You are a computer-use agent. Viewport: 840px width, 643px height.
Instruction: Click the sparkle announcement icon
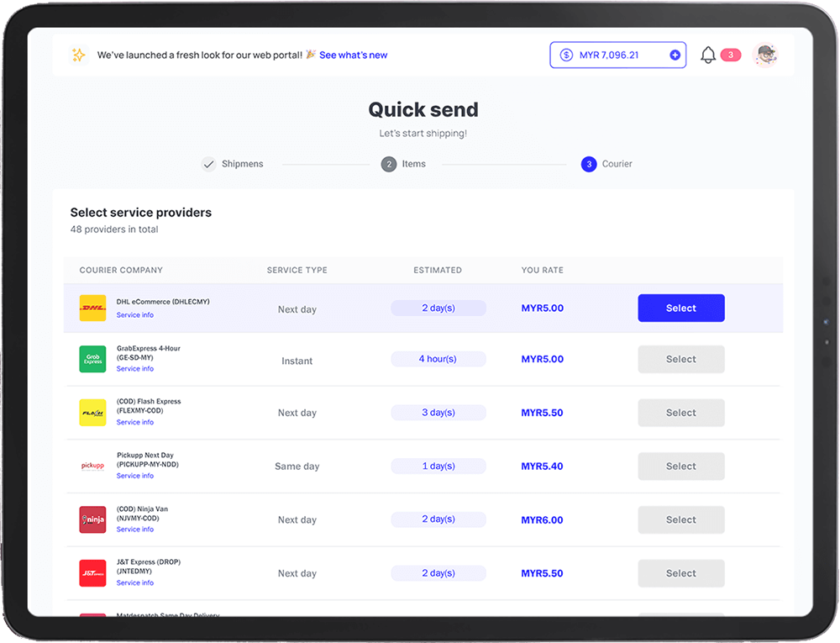click(78, 55)
